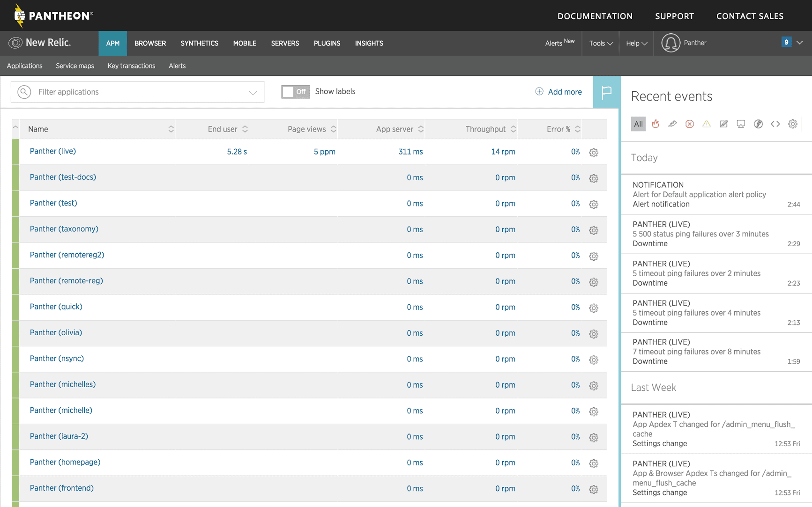Expand the Filter applications dropdown arrow

[253, 92]
